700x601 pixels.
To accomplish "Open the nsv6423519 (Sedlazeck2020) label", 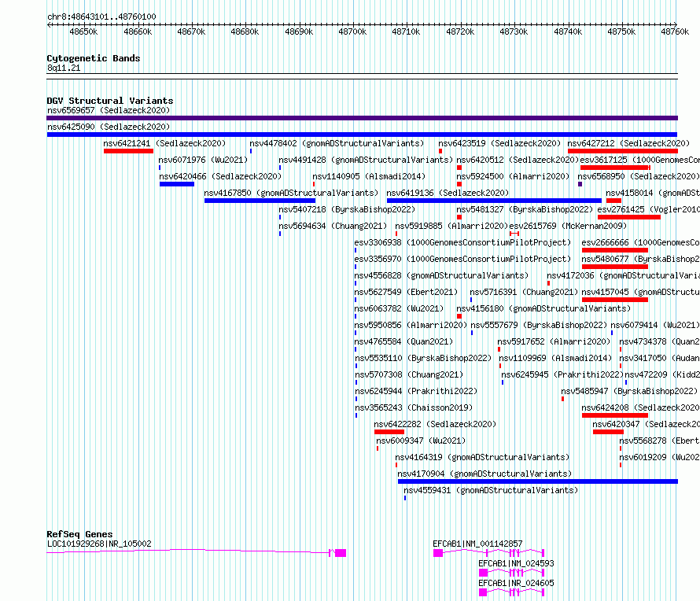I will (499, 143).
